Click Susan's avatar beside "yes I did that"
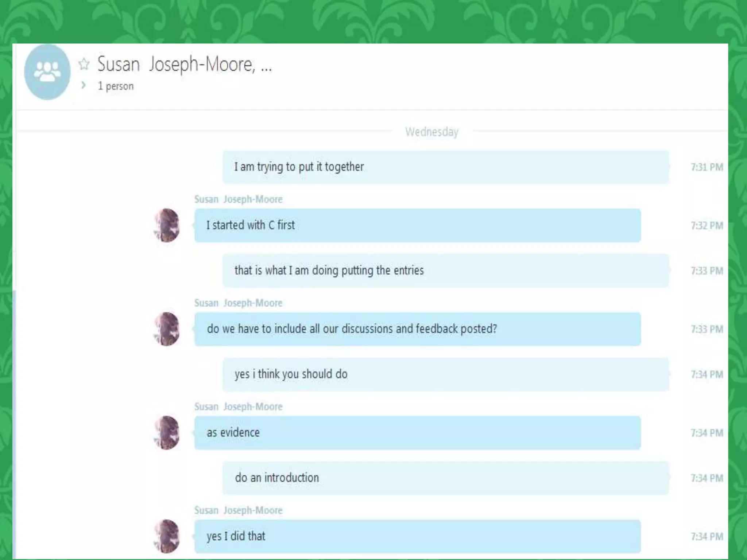This screenshot has height=560, width=747. (167, 536)
